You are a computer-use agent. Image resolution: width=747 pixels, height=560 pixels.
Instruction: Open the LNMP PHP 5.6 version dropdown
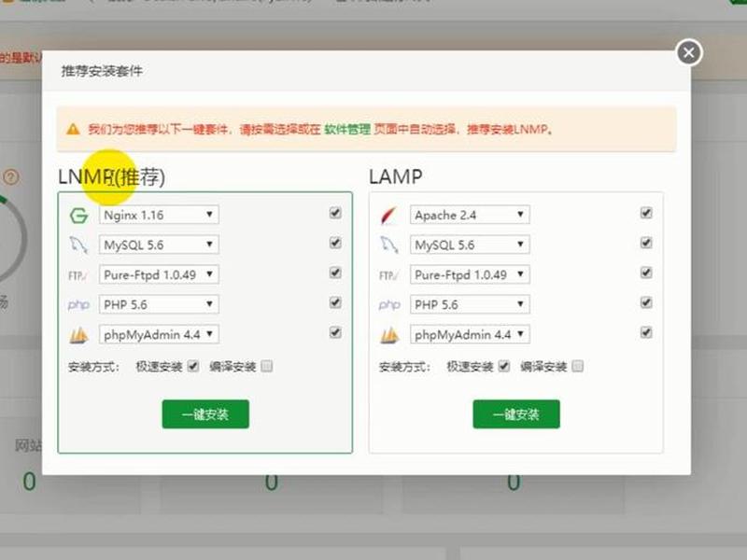click(x=159, y=304)
